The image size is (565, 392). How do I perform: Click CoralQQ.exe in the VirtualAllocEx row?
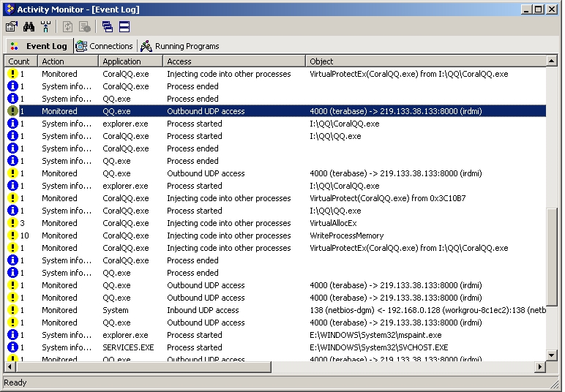(x=126, y=223)
